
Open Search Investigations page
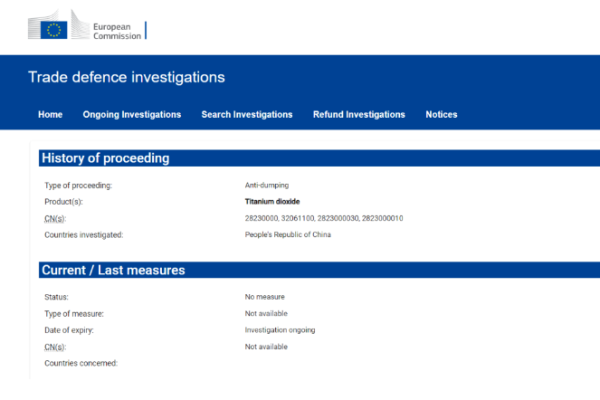tap(247, 114)
